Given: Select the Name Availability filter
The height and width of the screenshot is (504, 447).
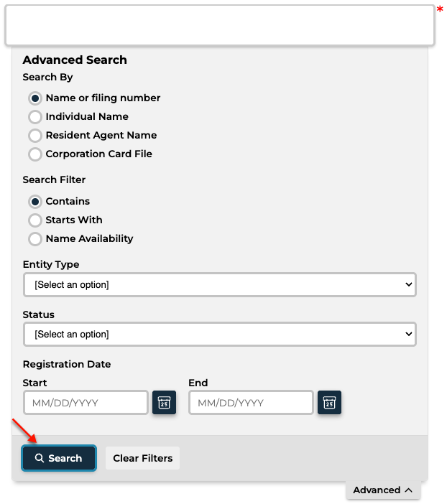Looking at the screenshot, I should (x=35, y=239).
